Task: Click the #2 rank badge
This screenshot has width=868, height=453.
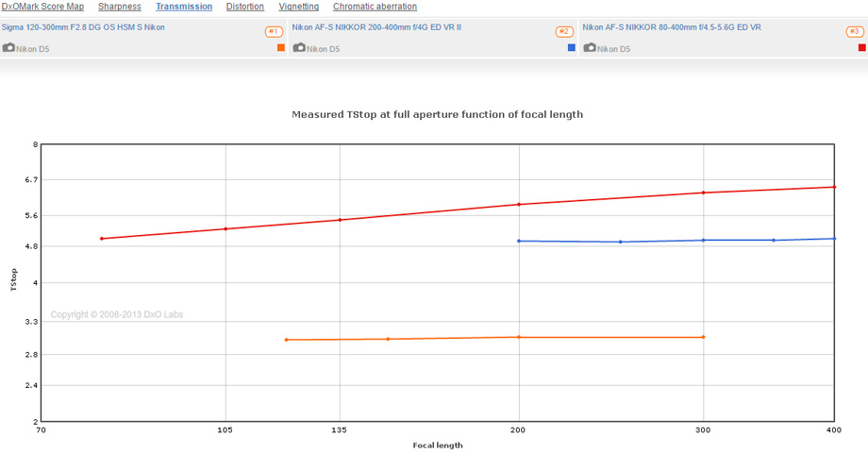Action: click(x=564, y=31)
